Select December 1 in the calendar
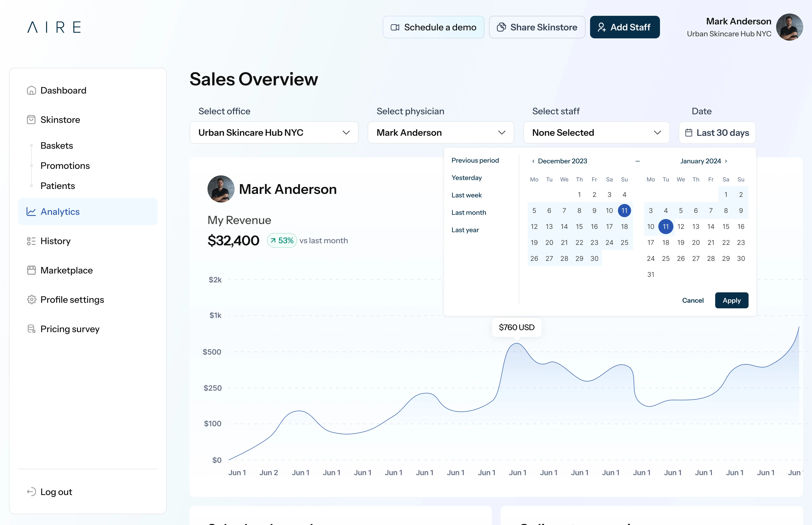812x525 pixels. coord(579,195)
